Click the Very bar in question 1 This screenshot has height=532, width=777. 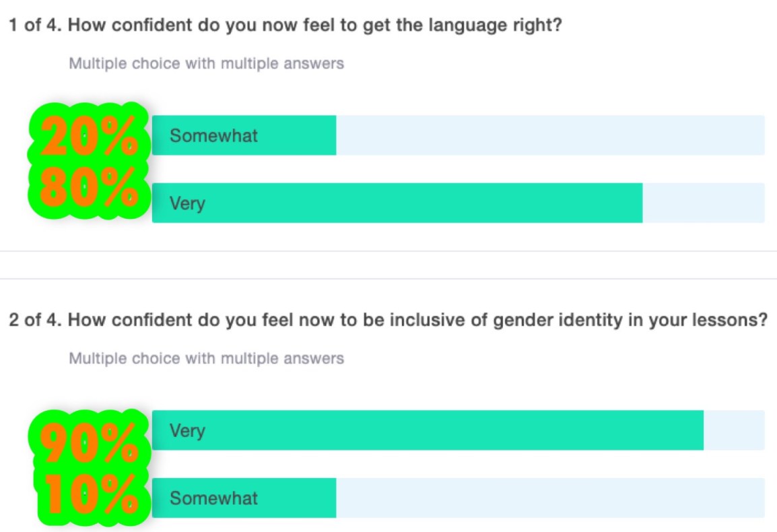459,203
